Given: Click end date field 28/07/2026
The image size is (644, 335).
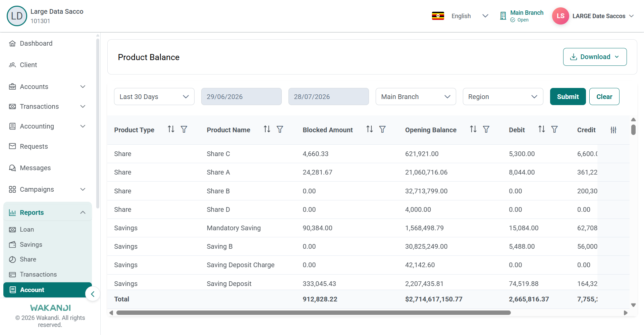Looking at the screenshot, I should (x=329, y=97).
